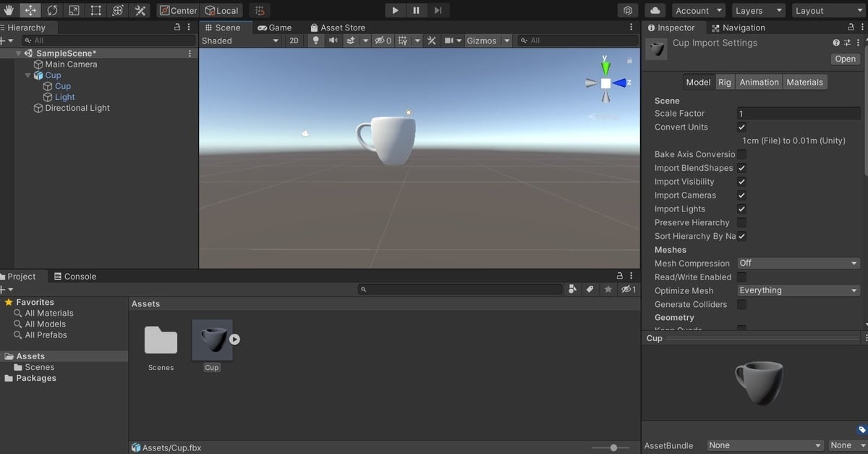This screenshot has width=868, height=454.
Task: Enable Read/Write Enabled checkbox
Action: [x=741, y=277]
